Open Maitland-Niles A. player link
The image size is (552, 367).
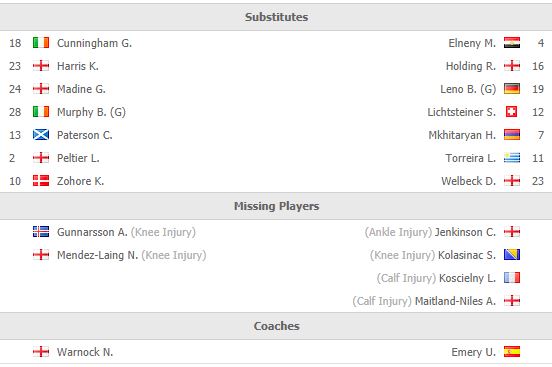tap(456, 301)
